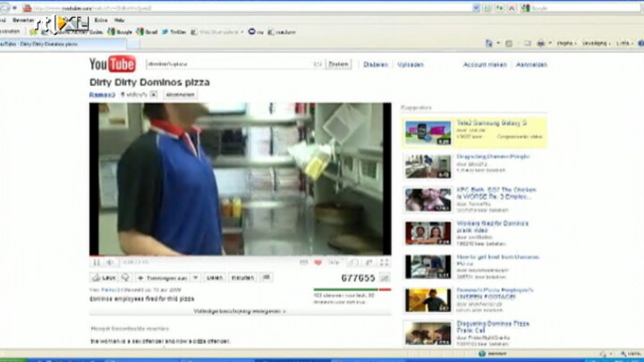Open the KFC Bath video thumbnail
Viewport: 644px width, 362px height.
(428, 199)
